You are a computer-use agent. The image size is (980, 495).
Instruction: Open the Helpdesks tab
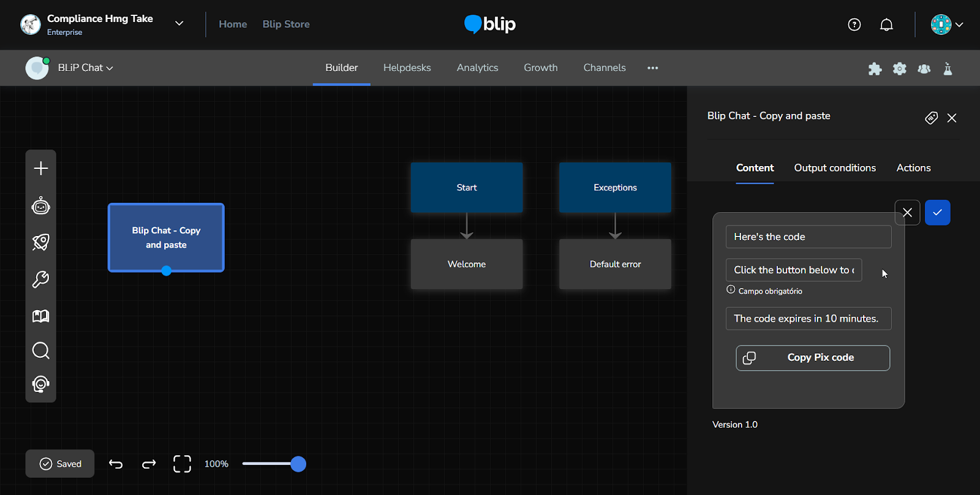[x=407, y=68]
